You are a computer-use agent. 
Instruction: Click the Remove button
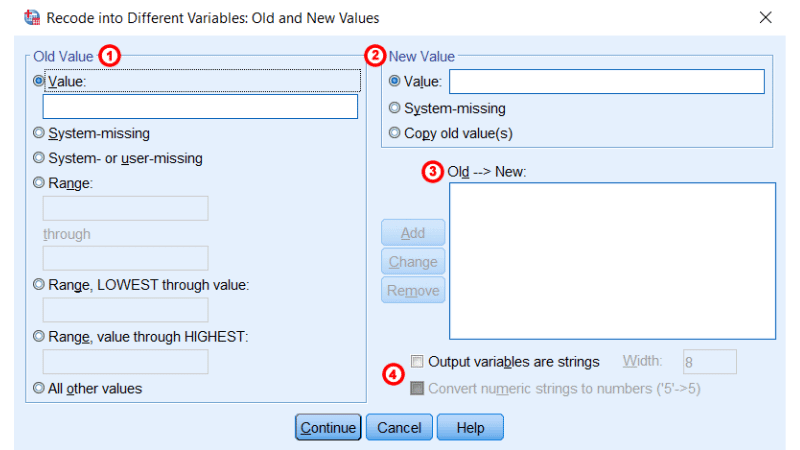coord(413,290)
